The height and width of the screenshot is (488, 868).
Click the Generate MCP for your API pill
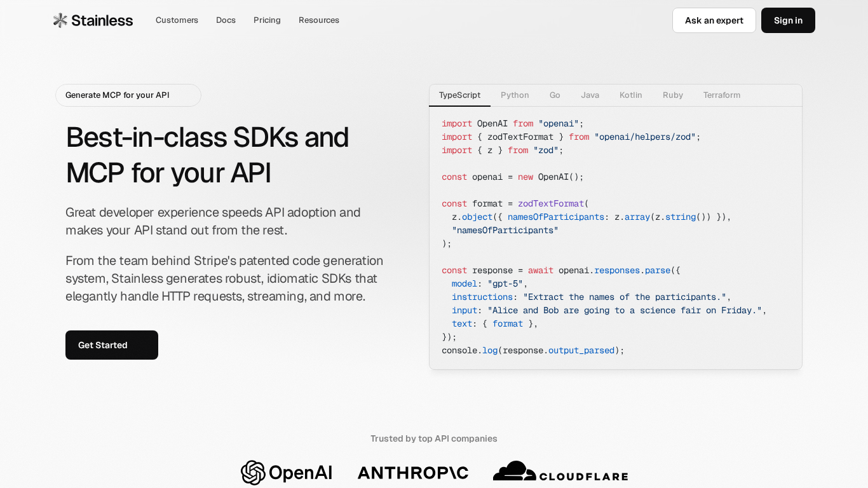point(128,95)
